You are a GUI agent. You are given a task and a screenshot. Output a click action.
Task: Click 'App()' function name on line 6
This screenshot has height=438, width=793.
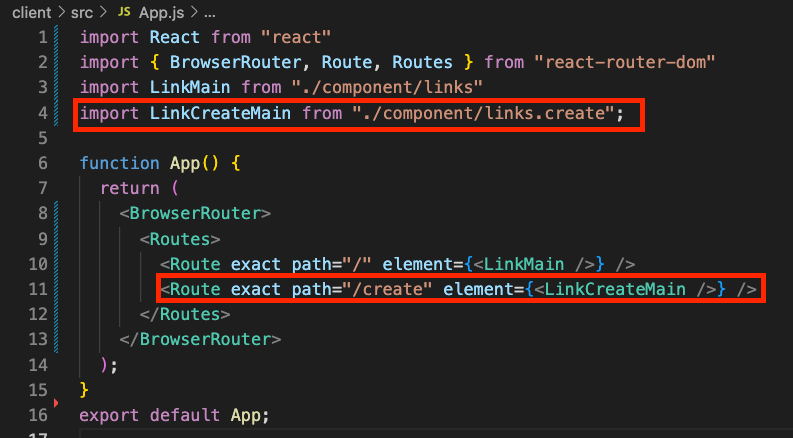(194, 163)
